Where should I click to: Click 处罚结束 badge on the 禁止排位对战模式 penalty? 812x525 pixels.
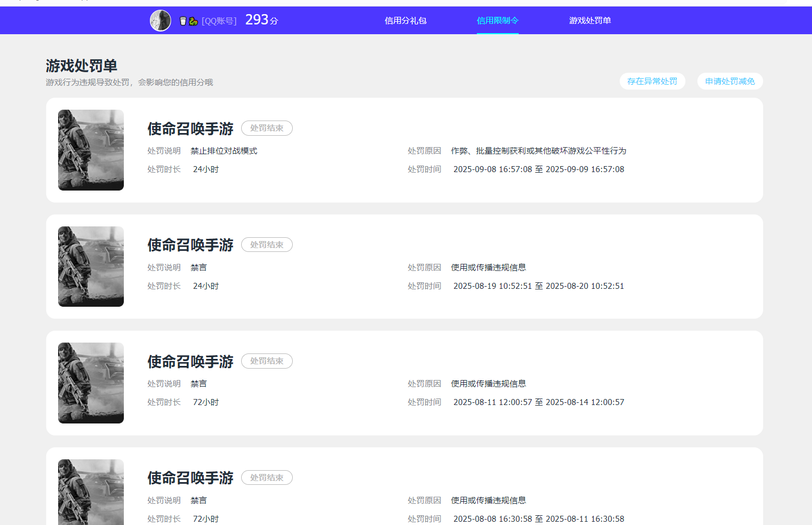coord(267,128)
